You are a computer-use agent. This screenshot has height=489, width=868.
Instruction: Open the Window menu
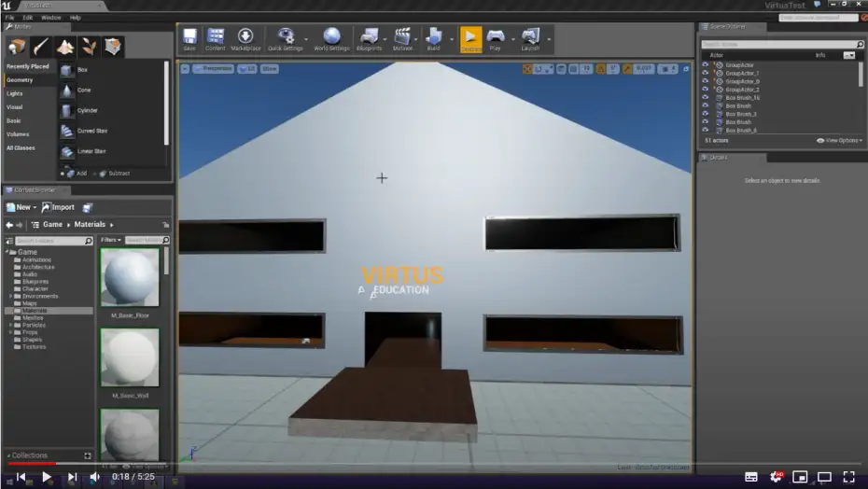coord(51,18)
